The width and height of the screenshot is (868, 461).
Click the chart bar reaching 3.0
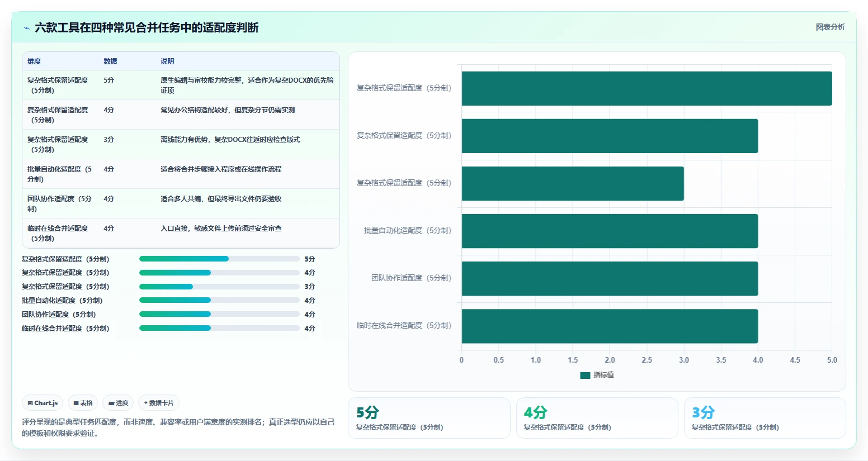click(573, 183)
